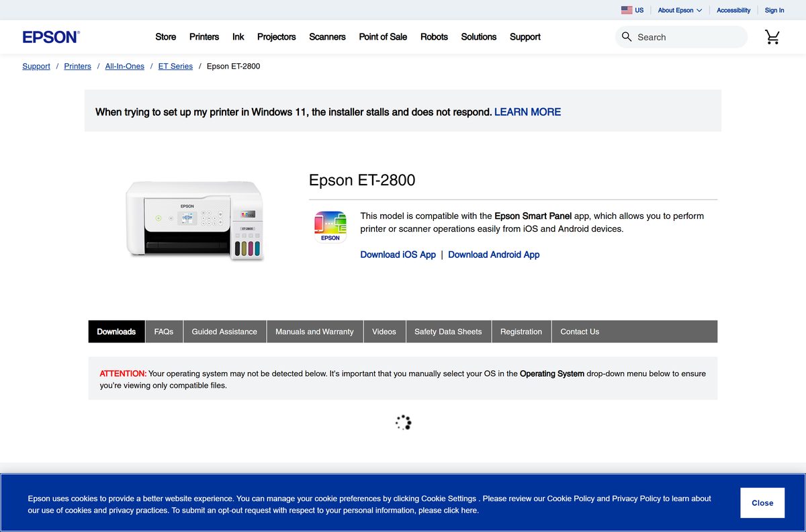Click the US flag icon
Viewport: 806px width, 532px height.
pos(627,10)
